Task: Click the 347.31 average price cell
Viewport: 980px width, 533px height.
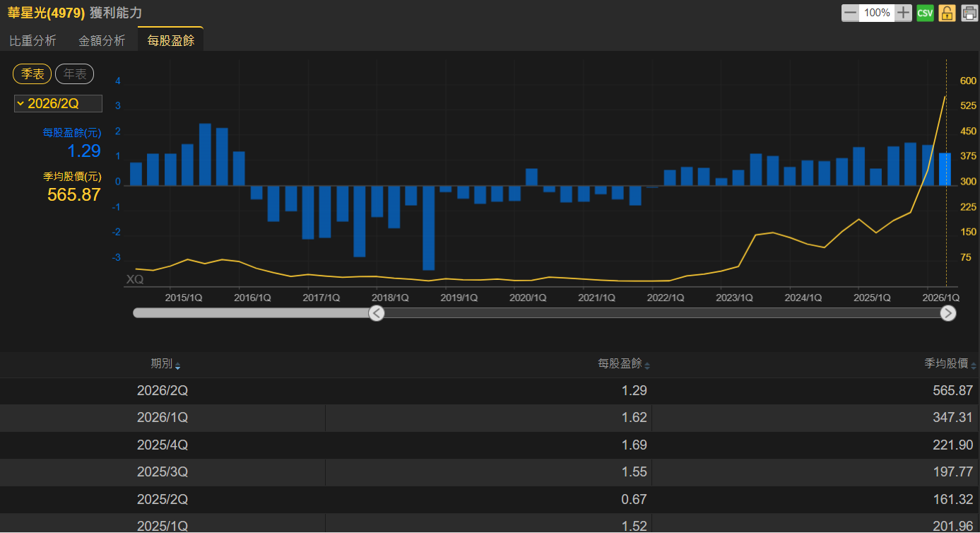Action: pyautogui.click(x=952, y=418)
